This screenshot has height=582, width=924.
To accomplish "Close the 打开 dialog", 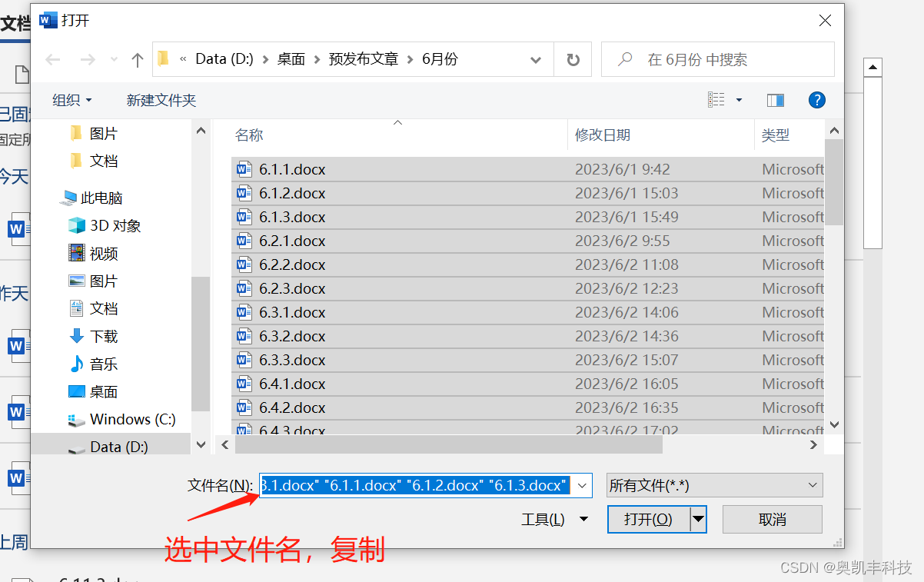I will 825,21.
